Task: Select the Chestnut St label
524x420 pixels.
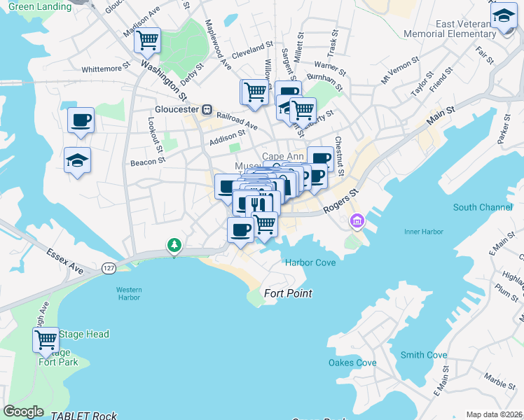Action: (339, 156)
